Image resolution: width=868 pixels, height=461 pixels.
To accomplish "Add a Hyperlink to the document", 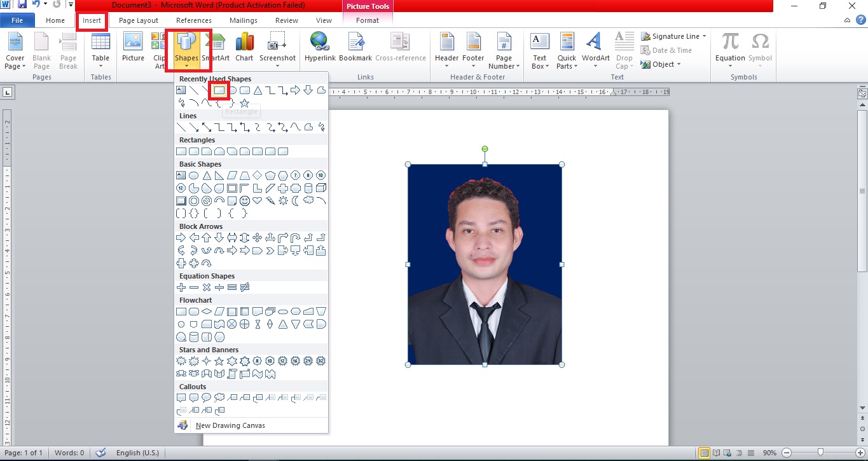I will (x=319, y=48).
